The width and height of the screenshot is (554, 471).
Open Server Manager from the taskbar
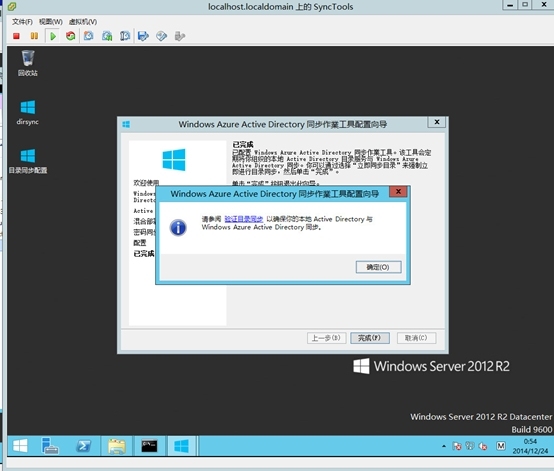coord(50,446)
